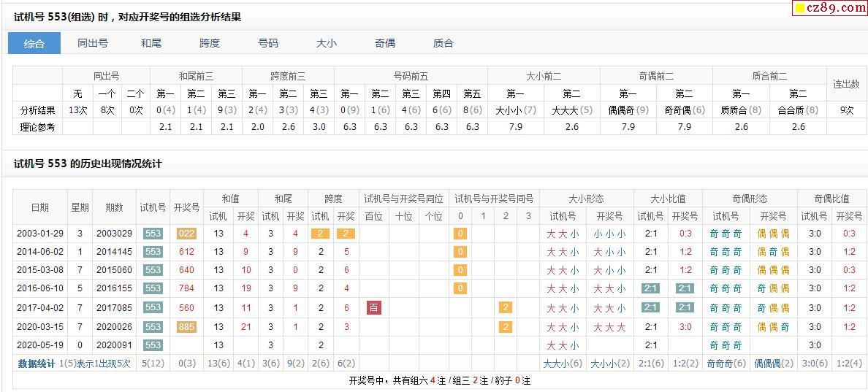868x392 pixels.
Task: Click the date 2020-03-15
Action: point(40,327)
